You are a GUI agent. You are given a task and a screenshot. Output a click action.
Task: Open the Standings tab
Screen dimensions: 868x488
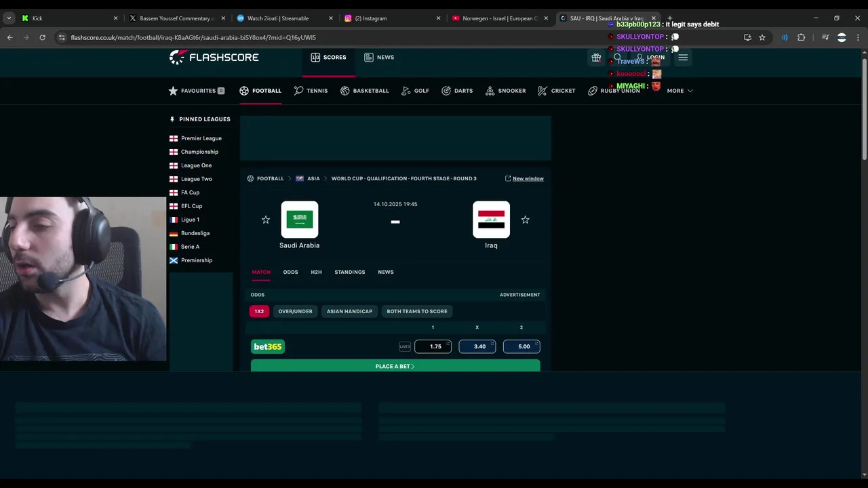(x=350, y=272)
